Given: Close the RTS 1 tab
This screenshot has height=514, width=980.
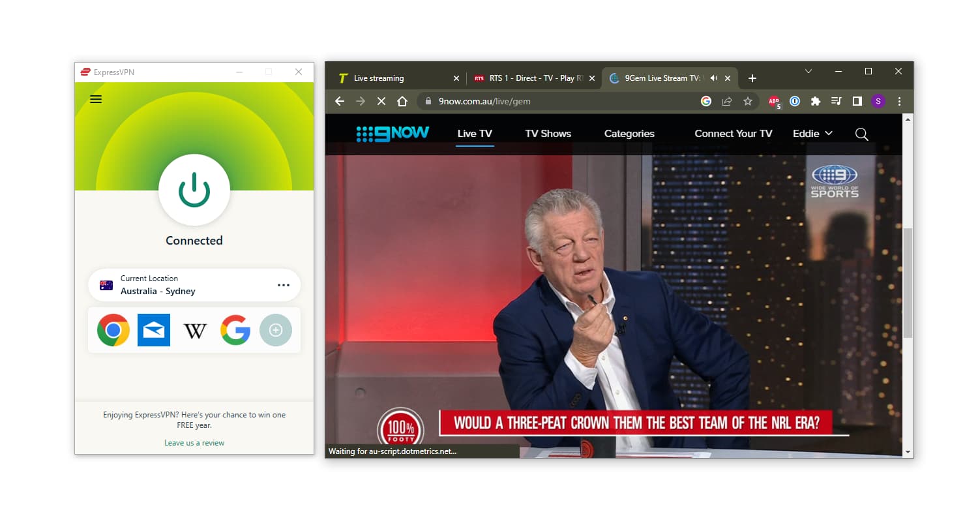Looking at the screenshot, I should click(x=592, y=78).
